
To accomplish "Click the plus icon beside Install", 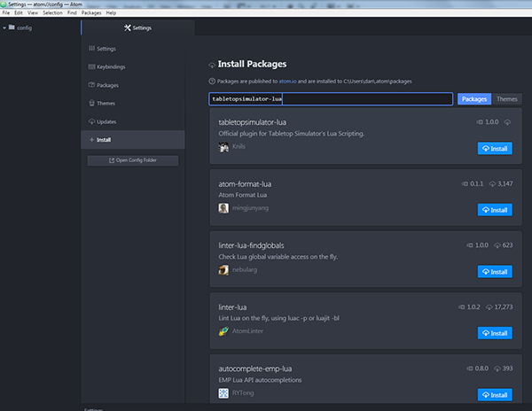I will pyautogui.click(x=91, y=140).
